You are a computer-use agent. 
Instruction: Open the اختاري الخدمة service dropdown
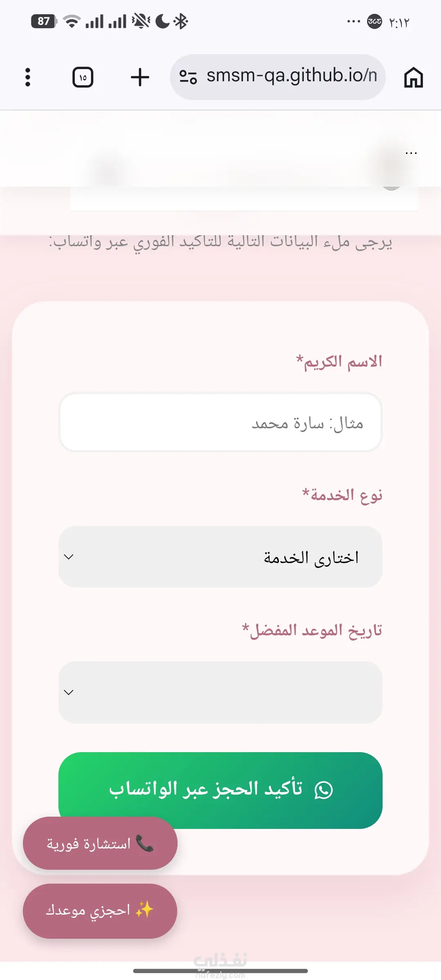pos(220,557)
